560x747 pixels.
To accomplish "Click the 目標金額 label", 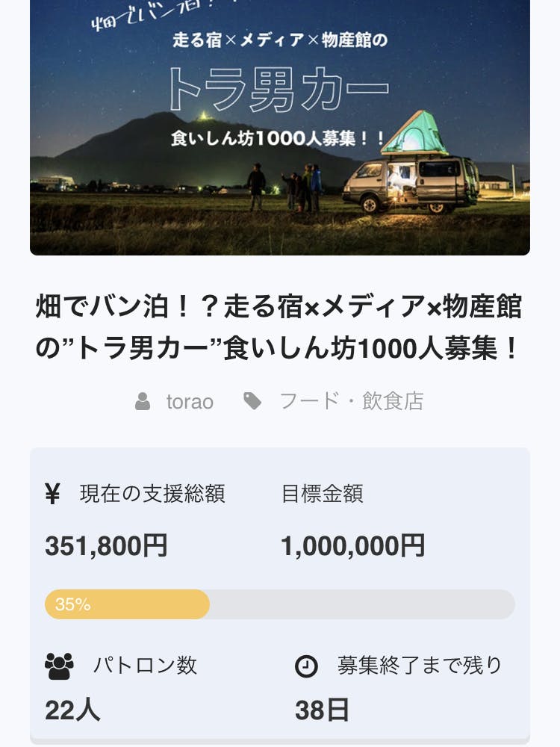I will point(322,494).
